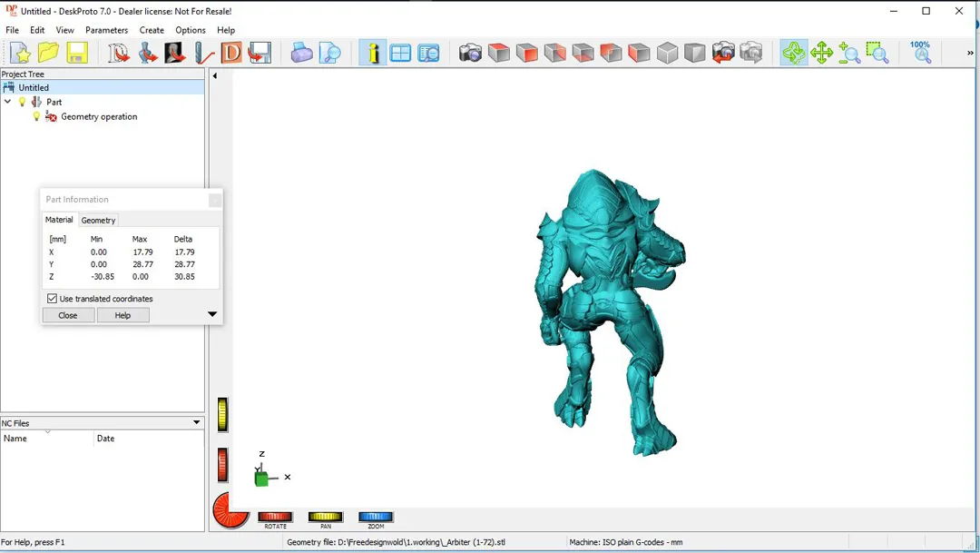This screenshot has height=553, width=980.
Task: Expand toolbar overflow double chevron
Action: pyautogui.click(x=970, y=54)
